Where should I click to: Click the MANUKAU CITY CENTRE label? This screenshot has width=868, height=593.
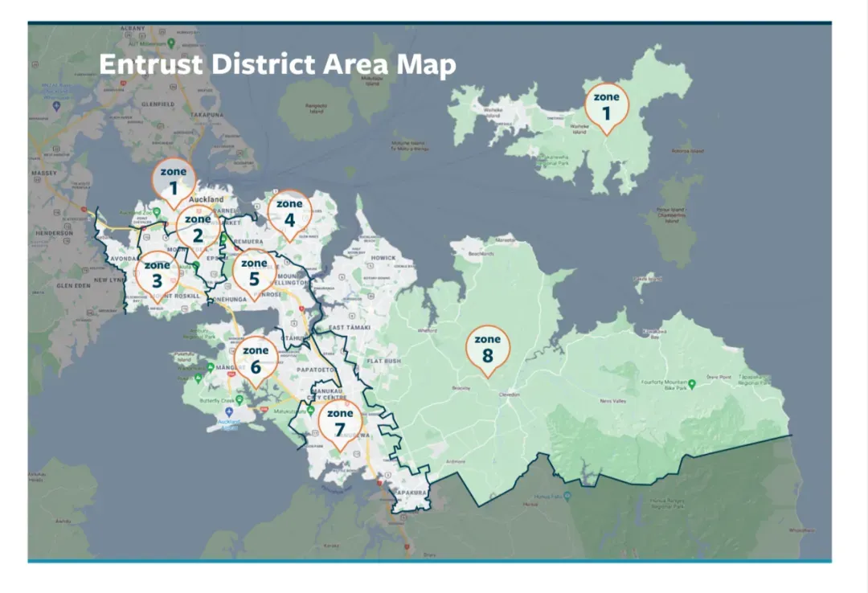tap(326, 395)
